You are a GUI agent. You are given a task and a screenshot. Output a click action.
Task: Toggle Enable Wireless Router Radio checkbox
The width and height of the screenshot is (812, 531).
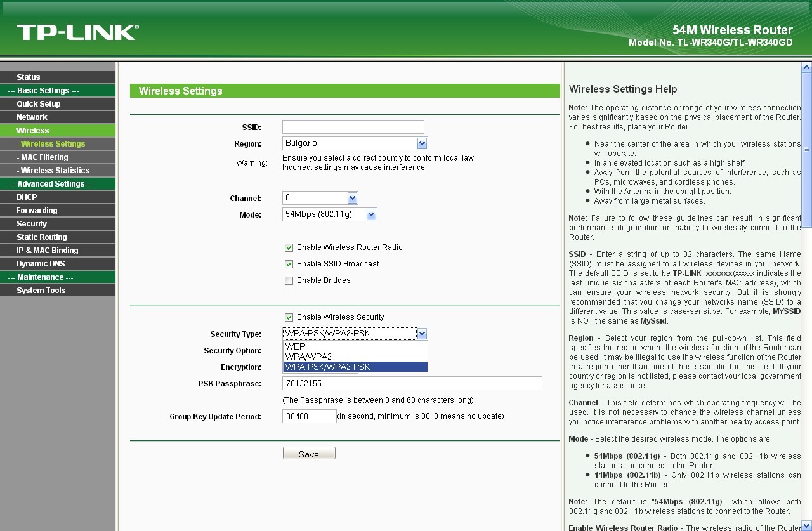tap(289, 247)
